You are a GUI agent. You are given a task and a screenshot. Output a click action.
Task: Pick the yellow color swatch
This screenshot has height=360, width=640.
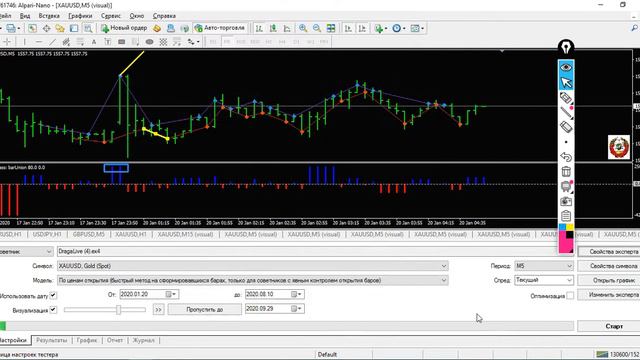(x=570, y=227)
